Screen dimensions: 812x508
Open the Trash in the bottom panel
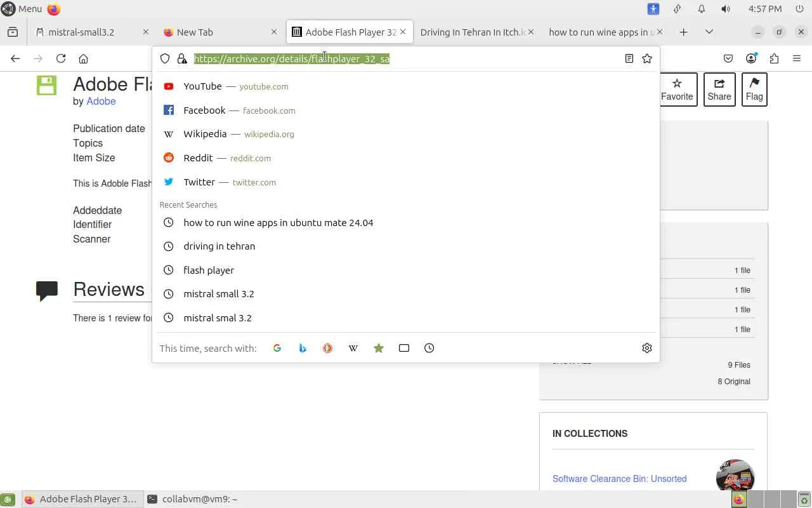(x=804, y=499)
